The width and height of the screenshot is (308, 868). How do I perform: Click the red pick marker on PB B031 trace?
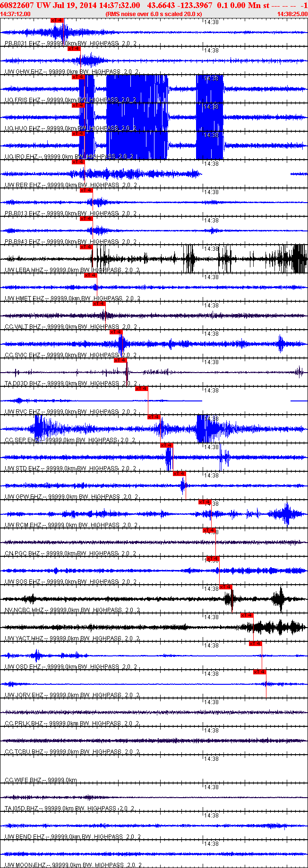(57, 20)
